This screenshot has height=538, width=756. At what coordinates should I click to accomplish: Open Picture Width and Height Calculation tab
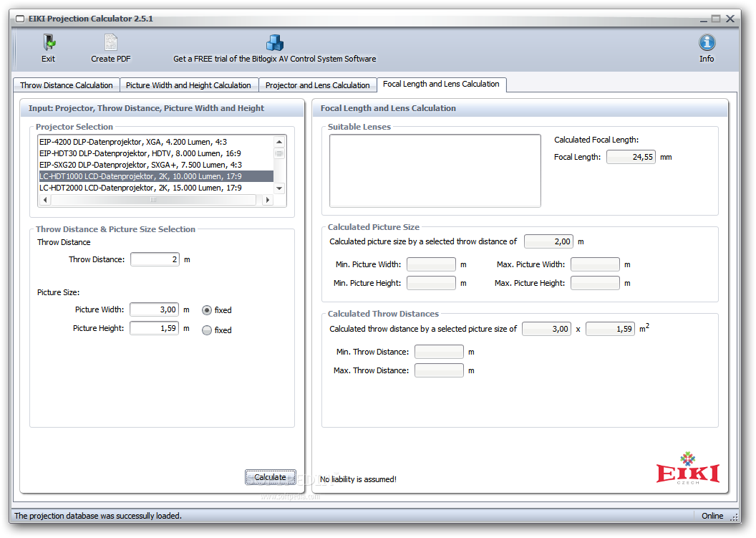click(x=188, y=85)
